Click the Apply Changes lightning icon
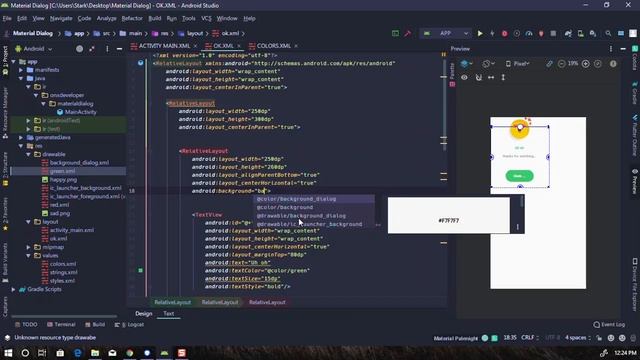 pyautogui.click(x=492, y=33)
